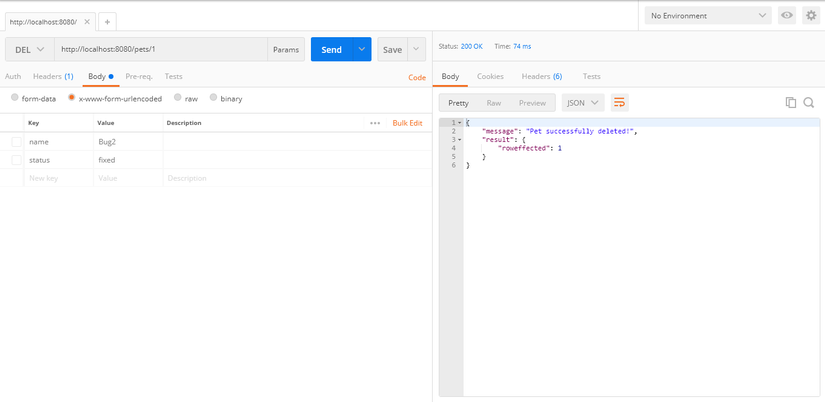Screen dimensions: 825x402
Task: Select the x-www-form-urlencoded radio option
Action: point(72,98)
